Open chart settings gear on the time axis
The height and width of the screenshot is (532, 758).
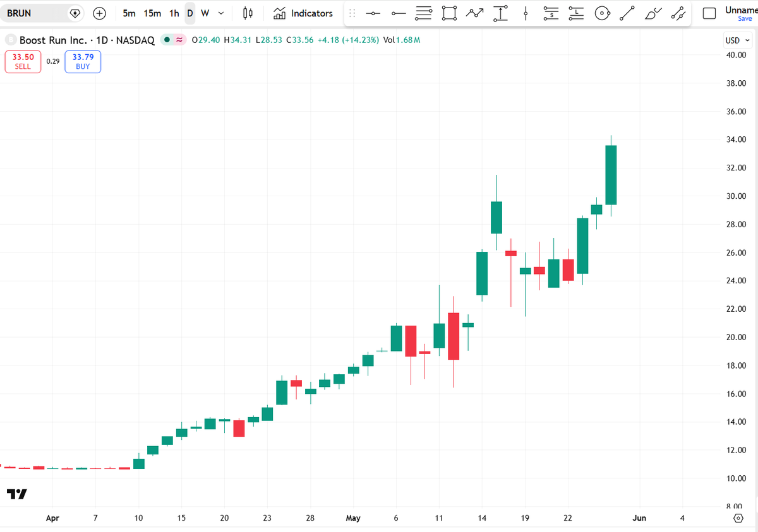point(738,518)
